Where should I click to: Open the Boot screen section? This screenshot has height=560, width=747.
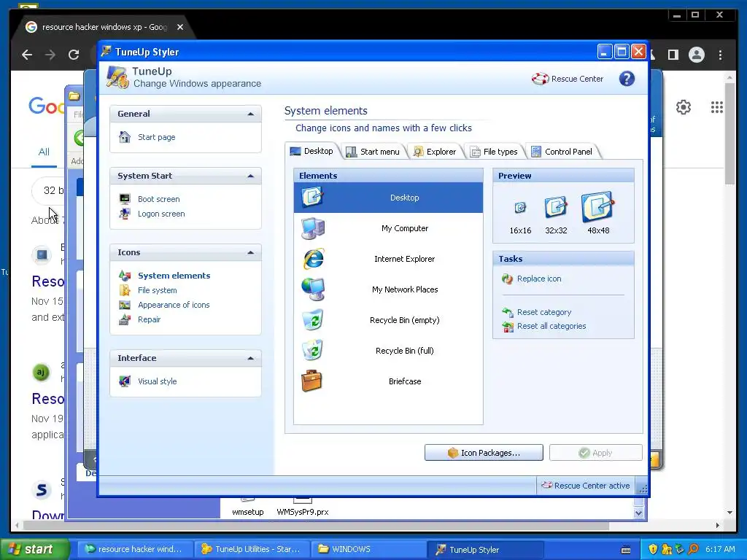click(158, 199)
